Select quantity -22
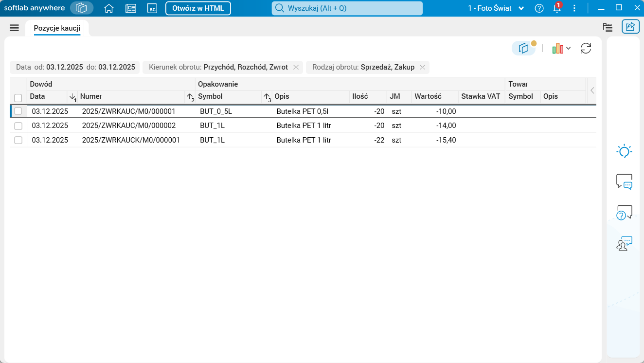 click(379, 140)
